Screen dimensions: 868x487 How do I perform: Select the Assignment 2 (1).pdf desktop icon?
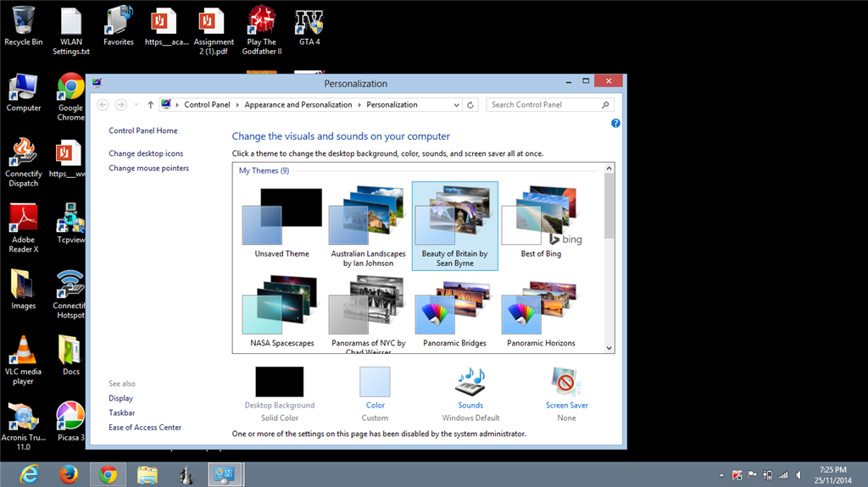[x=214, y=30]
